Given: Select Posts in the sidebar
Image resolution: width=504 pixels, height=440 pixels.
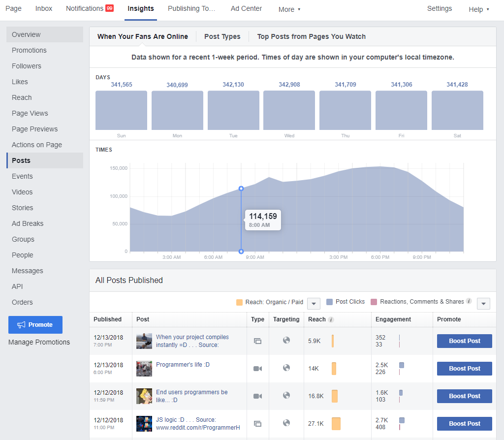Looking at the screenshot, I should pyautogui.click(x=45, y=160).
